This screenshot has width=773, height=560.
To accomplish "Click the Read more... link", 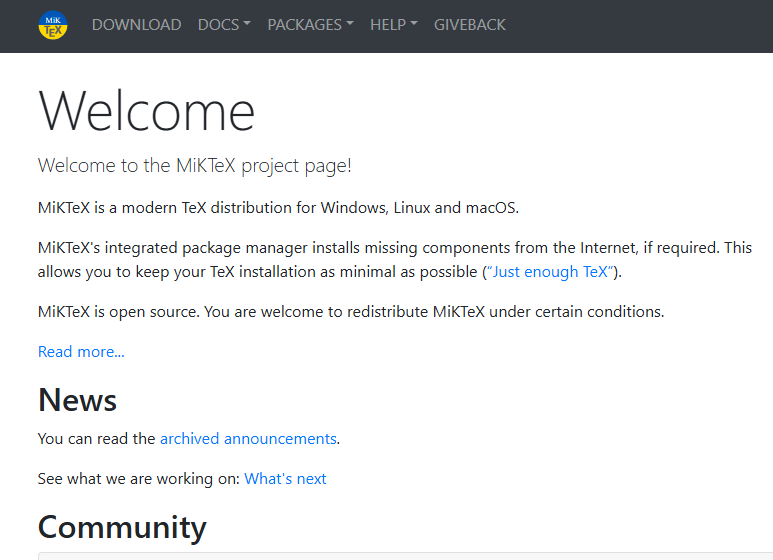I will [81, 352].
